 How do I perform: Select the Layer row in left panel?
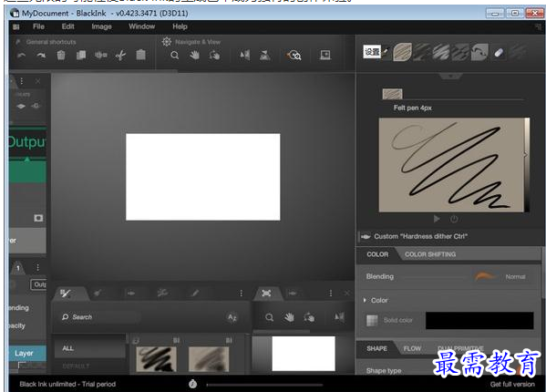coord(28,354)
